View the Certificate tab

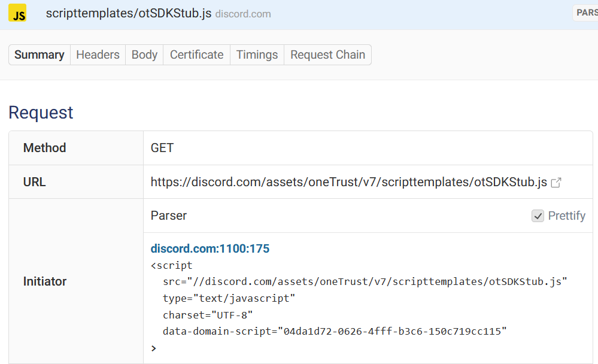pyautogui.click(x=196, y=54)
